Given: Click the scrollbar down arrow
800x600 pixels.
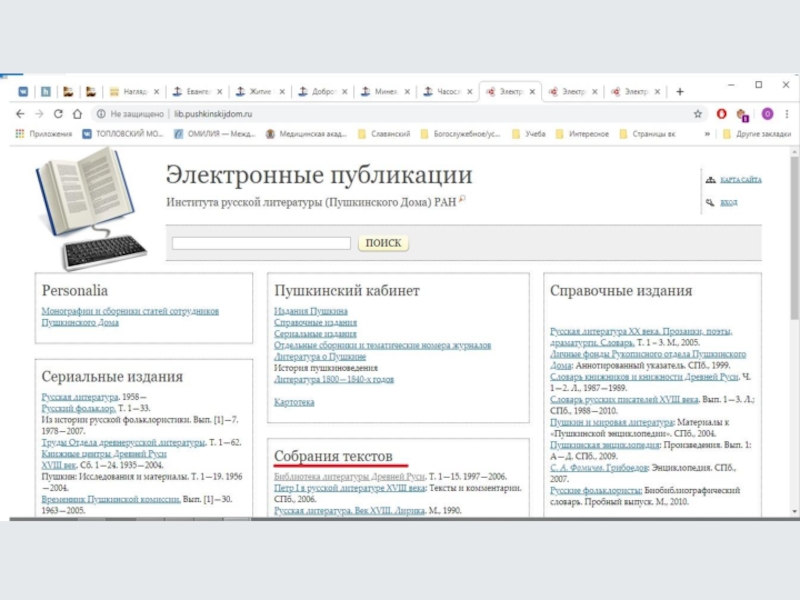Looking at the screenshot, I should 794,511.
